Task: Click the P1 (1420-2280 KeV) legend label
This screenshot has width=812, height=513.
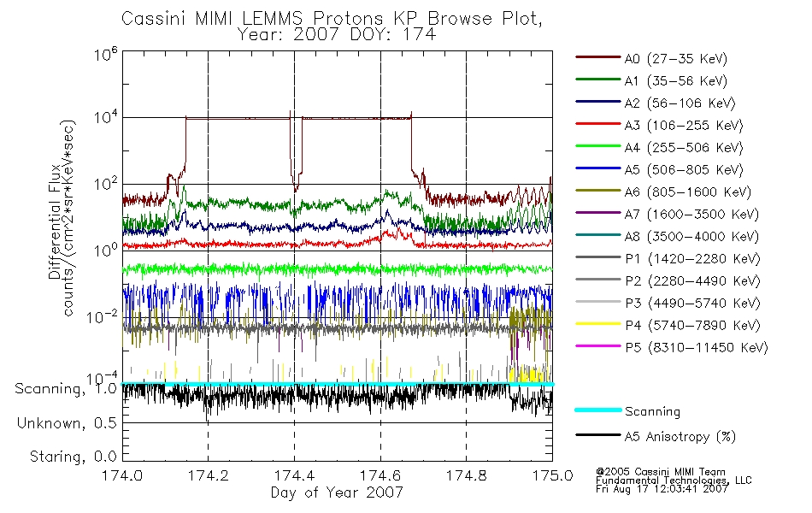Action: pyautogui.click(x=692, y=259)
